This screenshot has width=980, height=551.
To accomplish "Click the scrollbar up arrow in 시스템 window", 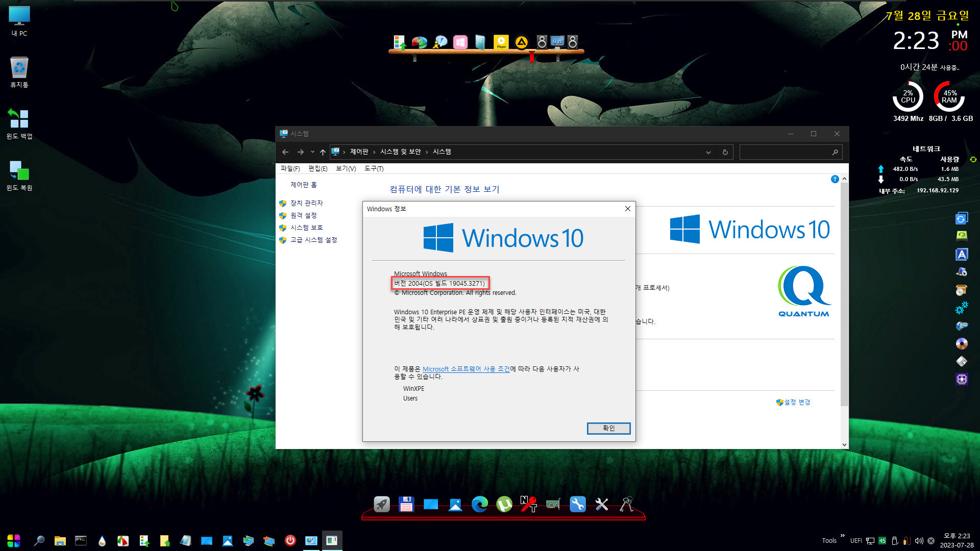I will 844,179.
